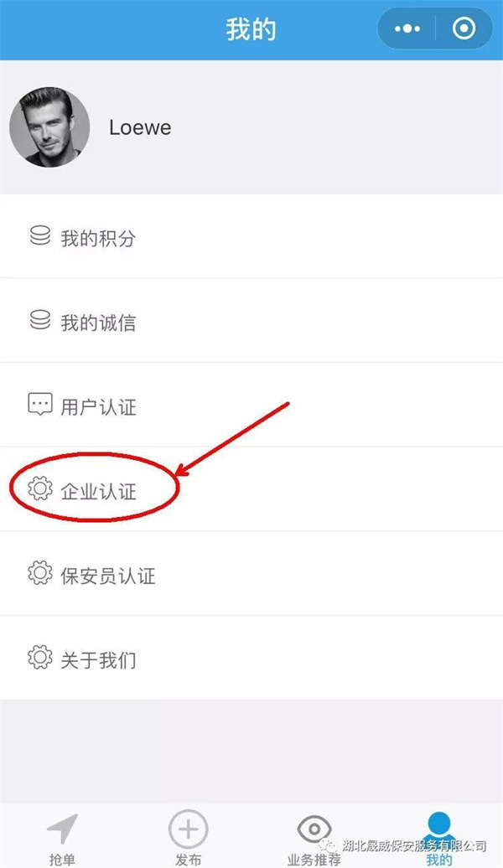Tap the gear icon beside 关于我们
This screenshot has width=503, height=868.
[40, 658]
